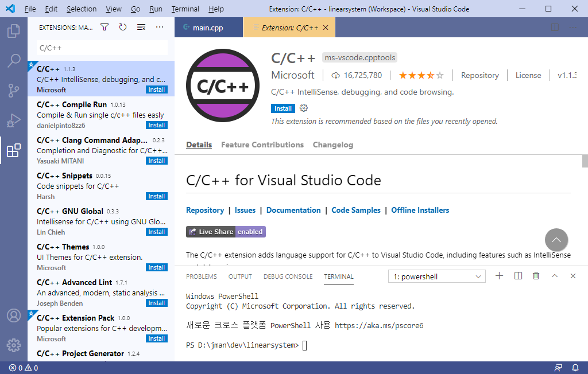Select the TERMINAL panel tab
The width and height of the screenshot is (588, 374).
click(x=339, y=276)
